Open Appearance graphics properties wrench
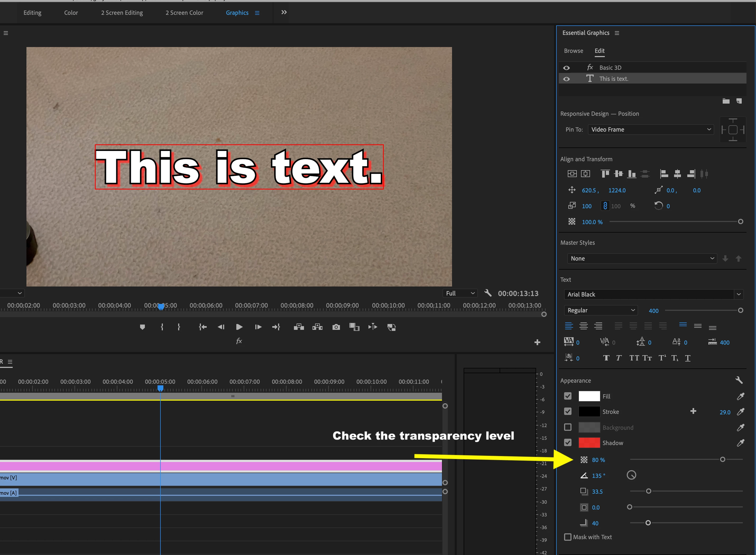 (739, 380)
